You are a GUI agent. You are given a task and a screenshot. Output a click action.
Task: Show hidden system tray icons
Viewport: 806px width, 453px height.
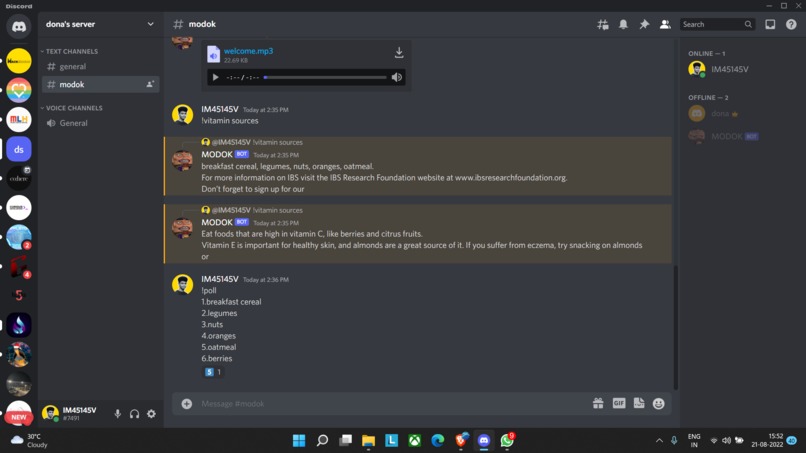coord(659,441)
